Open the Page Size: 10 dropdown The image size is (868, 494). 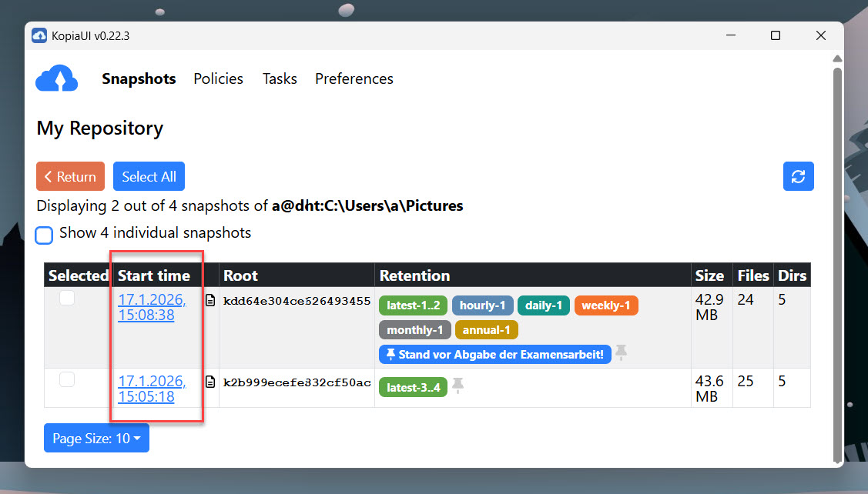pyautogui.click(x=96, y=439)
